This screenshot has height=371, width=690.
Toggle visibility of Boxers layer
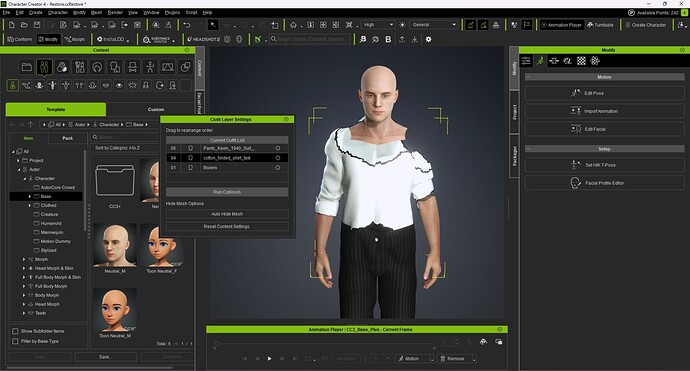[278, 168]
